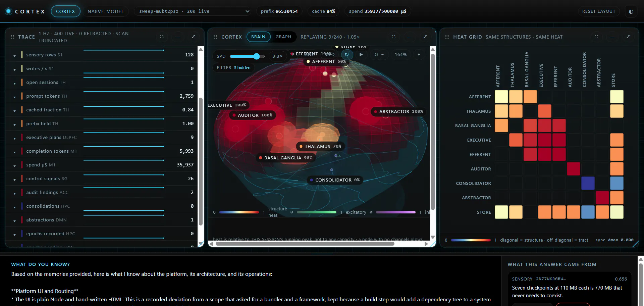The width and height of the screenshot is (644, 306).
Task: Click the THALAMUS 70% brain label
Action: coord(320,146)
